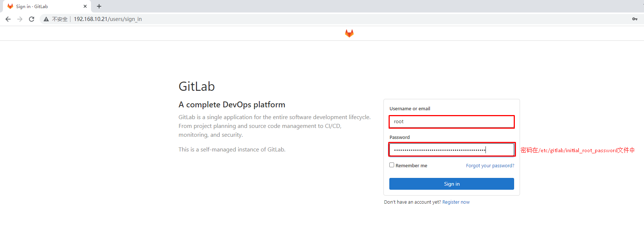644x243 pixels.
Task: Close the Sign in · GitLab tab
Action: 85,6
